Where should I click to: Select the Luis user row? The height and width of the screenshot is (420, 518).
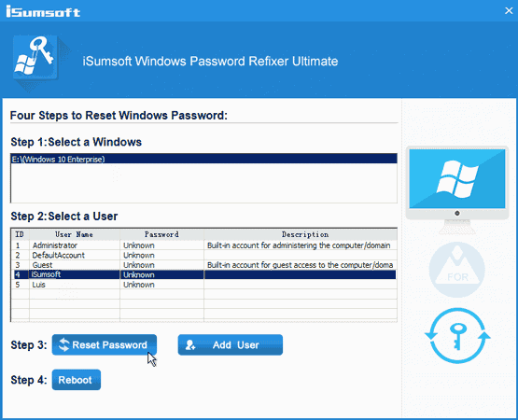pos(203,285)
